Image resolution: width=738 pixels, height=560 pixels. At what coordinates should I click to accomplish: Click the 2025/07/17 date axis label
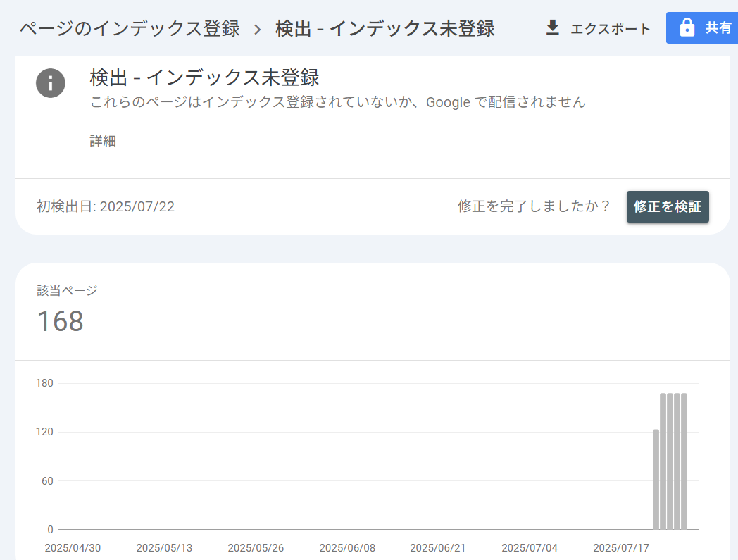tap(621, 547)
